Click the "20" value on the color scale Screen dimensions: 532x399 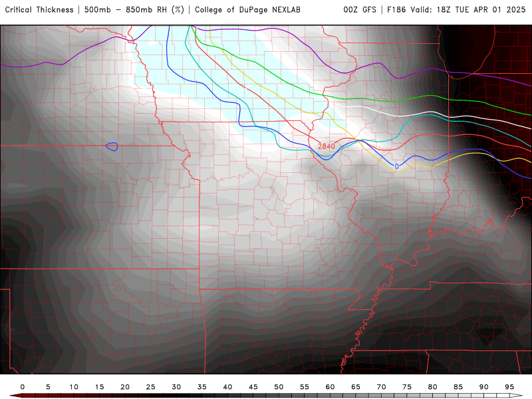tap(125, 387)
